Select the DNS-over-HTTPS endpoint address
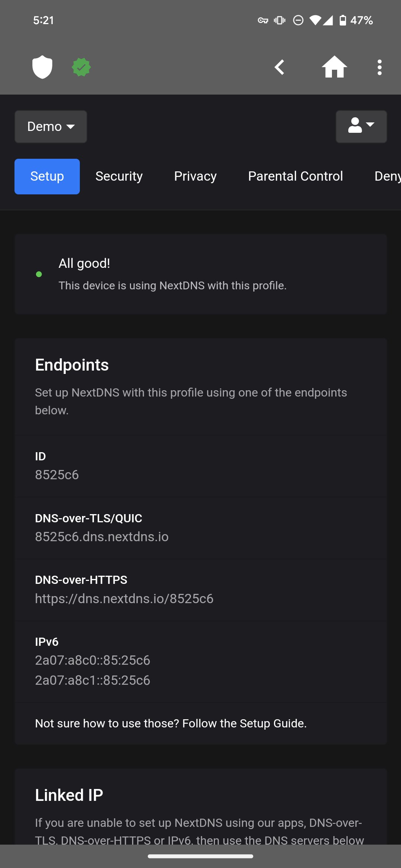Image resolution: width=401 pixels, height=868 pixels. 124,598
